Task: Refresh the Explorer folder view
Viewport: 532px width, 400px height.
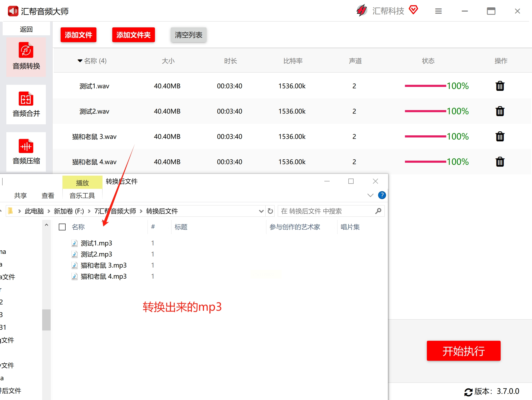Action: [270, 211]
